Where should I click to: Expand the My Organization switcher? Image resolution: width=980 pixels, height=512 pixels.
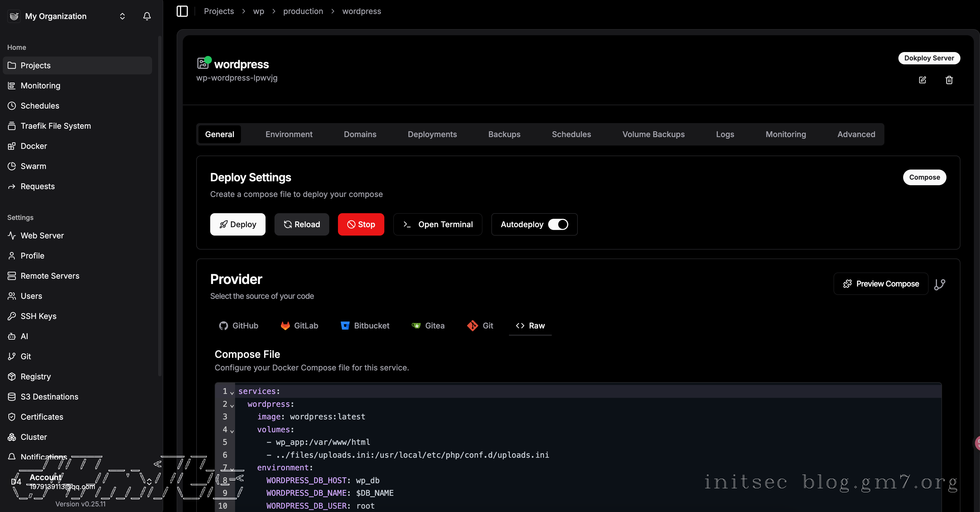click(122, 17)
